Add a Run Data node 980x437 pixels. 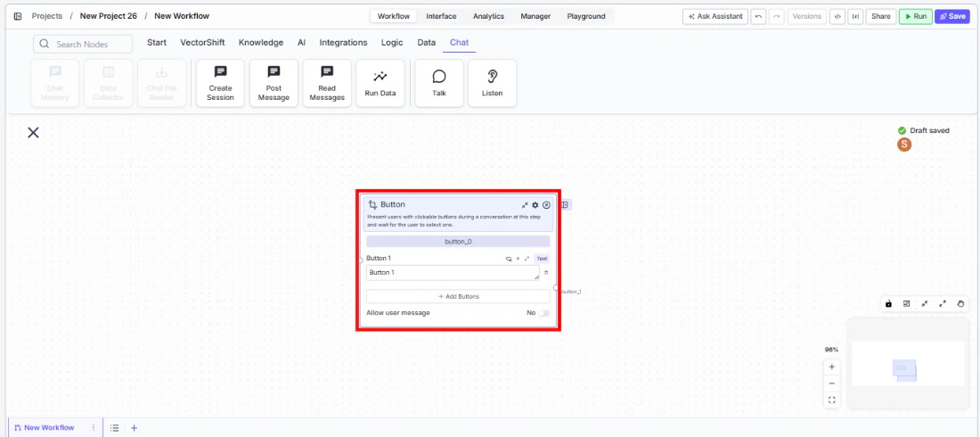pos(380,83)
